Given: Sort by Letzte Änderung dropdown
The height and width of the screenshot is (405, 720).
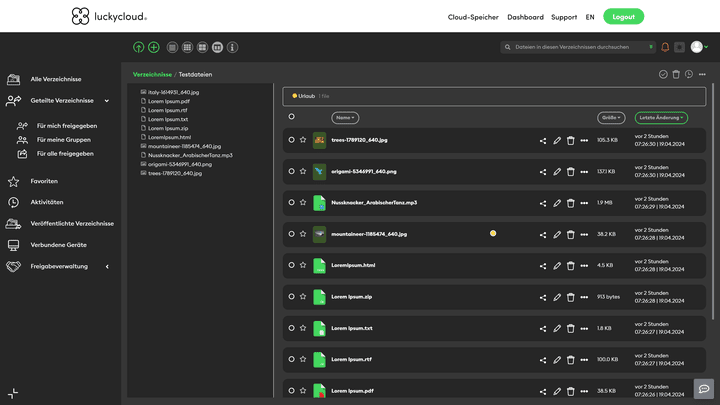Looking at the screenshot, I should click(661, 118).
